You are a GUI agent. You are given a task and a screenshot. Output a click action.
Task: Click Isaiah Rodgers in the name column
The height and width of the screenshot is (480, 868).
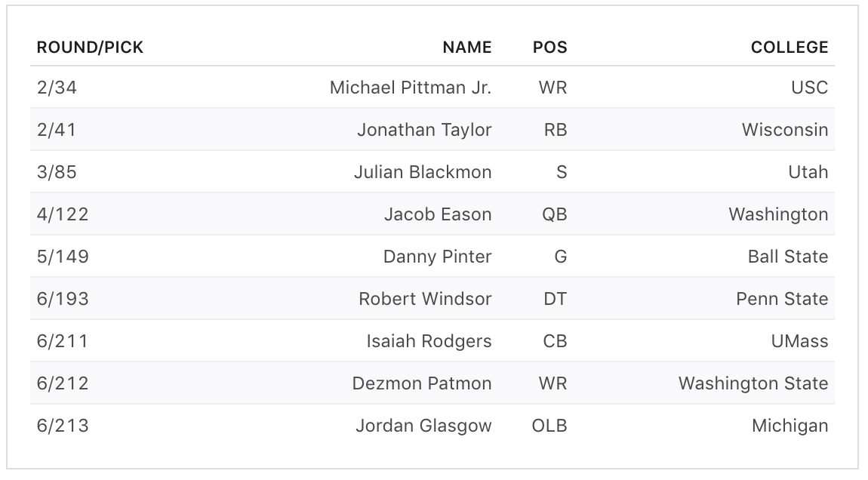(429, 341)
